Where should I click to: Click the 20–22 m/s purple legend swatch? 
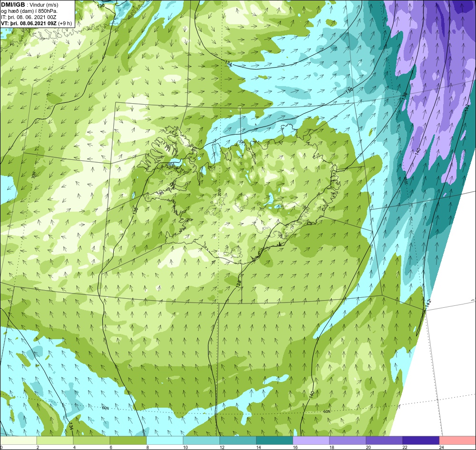[x=384, y=440]
